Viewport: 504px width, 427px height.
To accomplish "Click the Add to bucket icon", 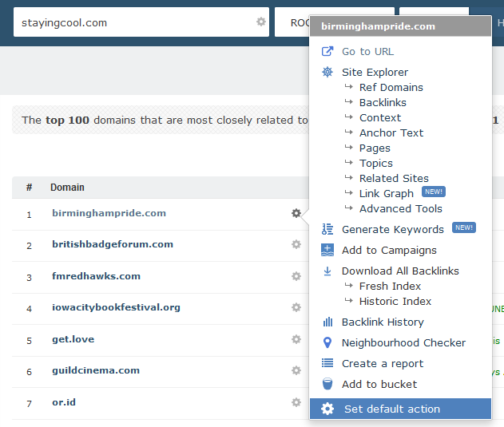I will pos(327,384).
